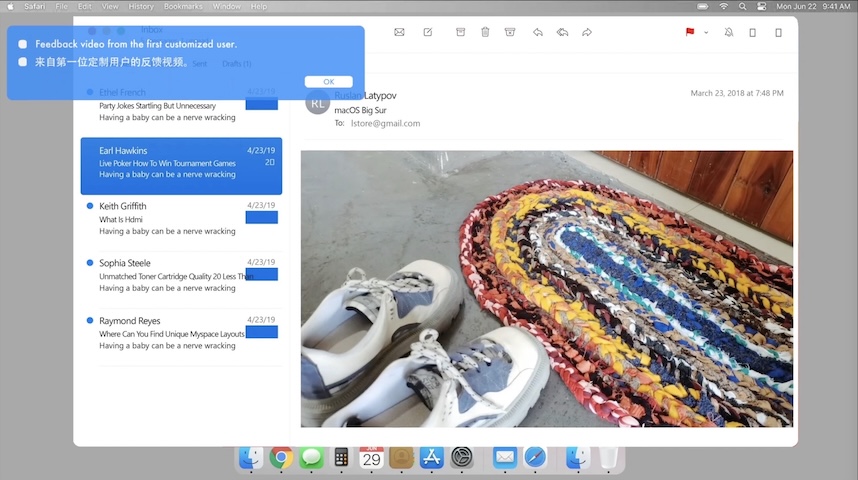This screenshot has height=480, width=858.
Task: Open System Preferences from the dock
Action: [x=461, y=458]
